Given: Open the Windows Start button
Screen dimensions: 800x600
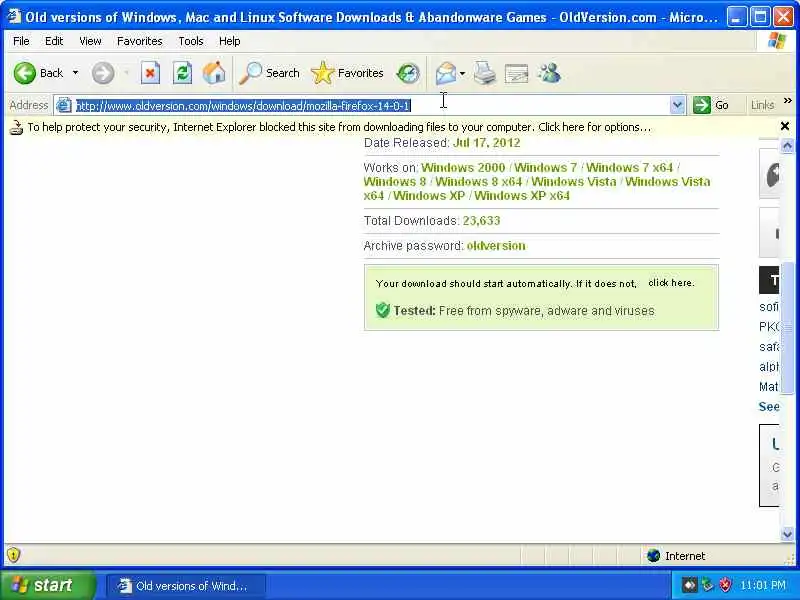Looking at the screenshot, I should [47, 585].
